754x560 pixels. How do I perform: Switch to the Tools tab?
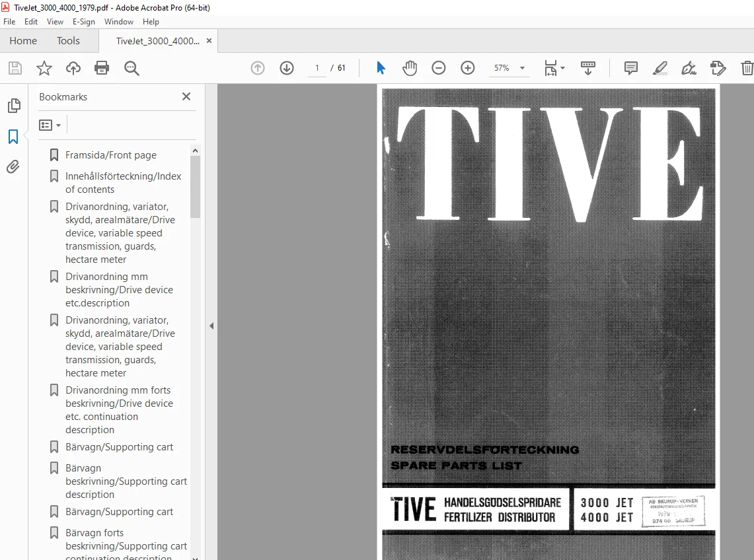pos(68,41)
